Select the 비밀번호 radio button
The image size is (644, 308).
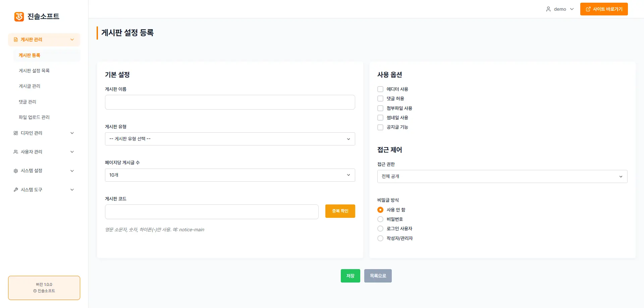380,219
